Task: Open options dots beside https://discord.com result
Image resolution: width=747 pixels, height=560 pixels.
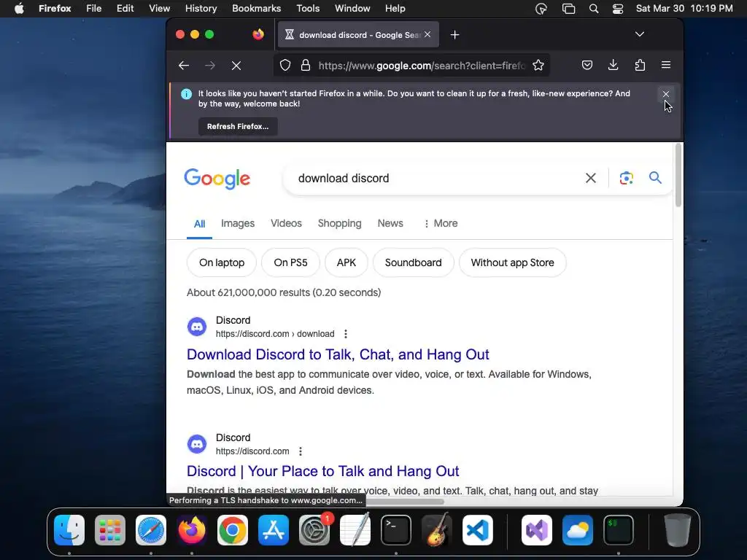Action: tap(300, 451)
